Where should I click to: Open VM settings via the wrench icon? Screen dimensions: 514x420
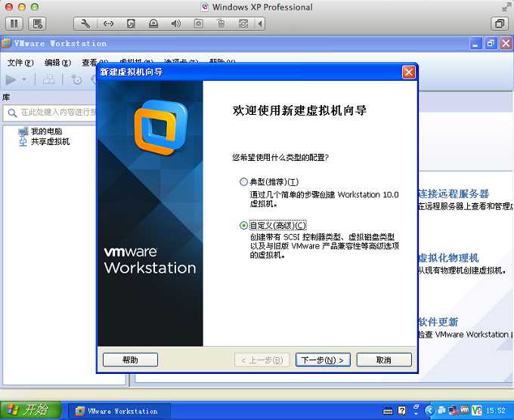[85, 23]
